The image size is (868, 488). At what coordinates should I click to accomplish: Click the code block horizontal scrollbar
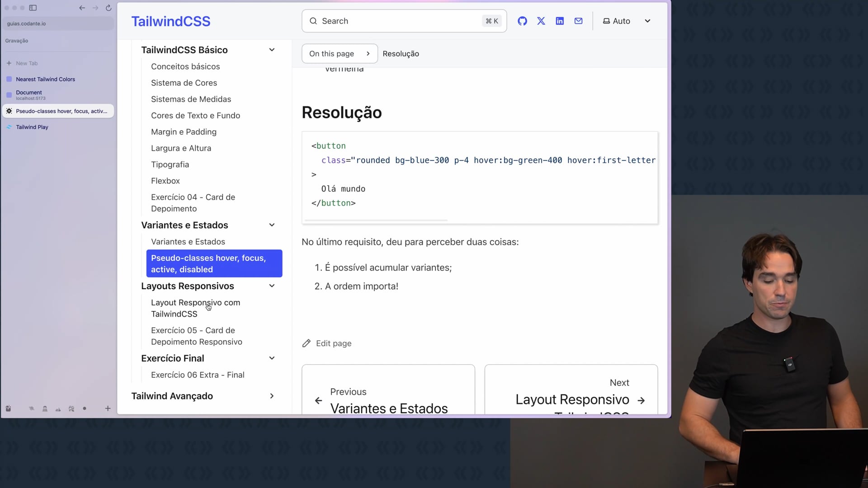(x=376, y=220)
